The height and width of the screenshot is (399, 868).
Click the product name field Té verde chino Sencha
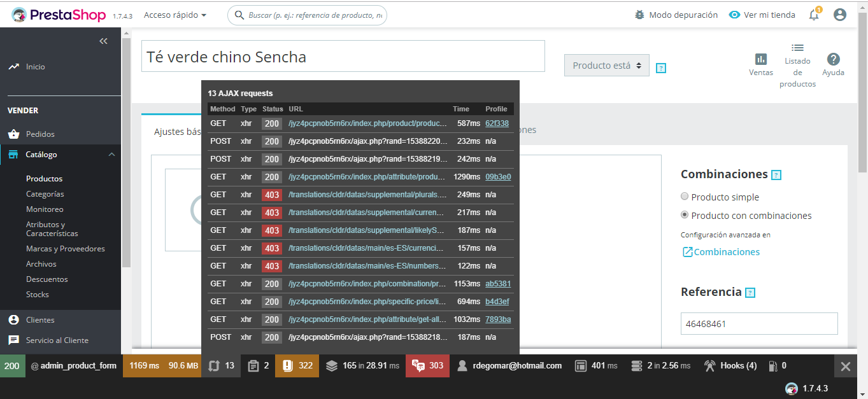[343, 57]
